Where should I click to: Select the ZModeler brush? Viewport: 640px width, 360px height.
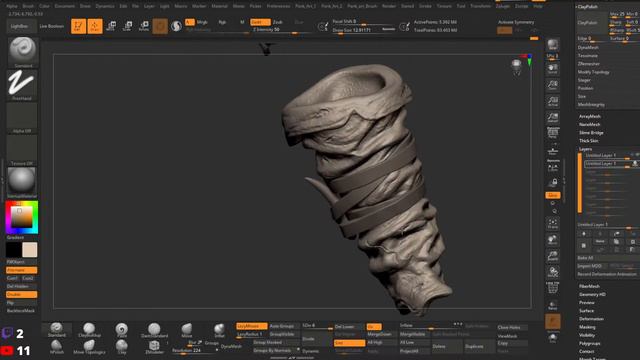point(154,347)
